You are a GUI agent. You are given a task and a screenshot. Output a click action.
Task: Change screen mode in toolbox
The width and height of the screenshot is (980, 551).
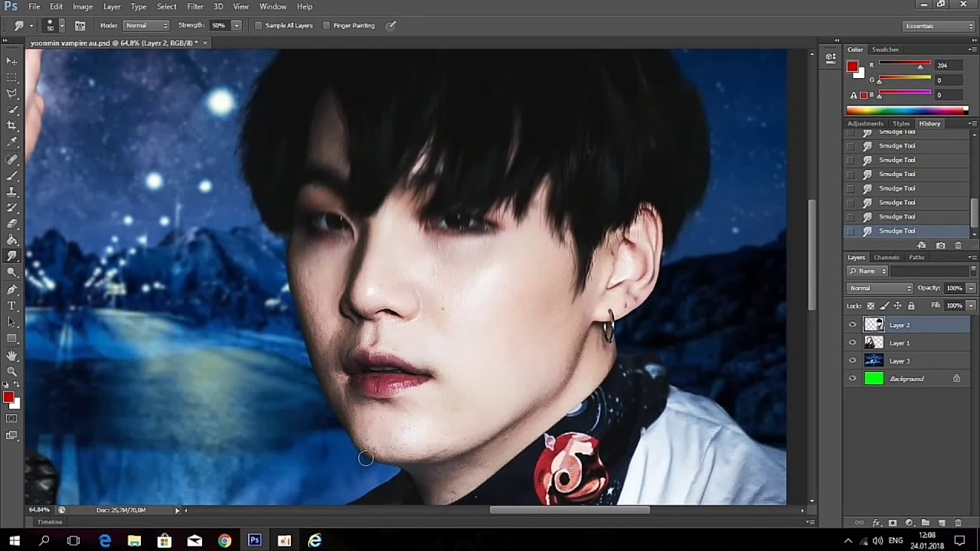coord(11,435)
